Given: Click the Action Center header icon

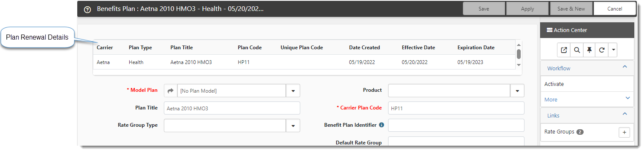Looking at the screenshot, I should tap(549, 30).
